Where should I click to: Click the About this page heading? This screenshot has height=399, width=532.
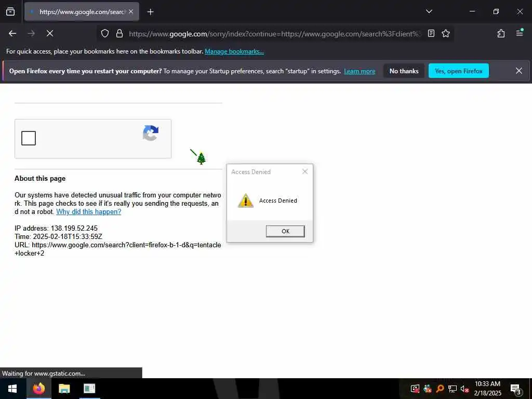click(40, 179)
